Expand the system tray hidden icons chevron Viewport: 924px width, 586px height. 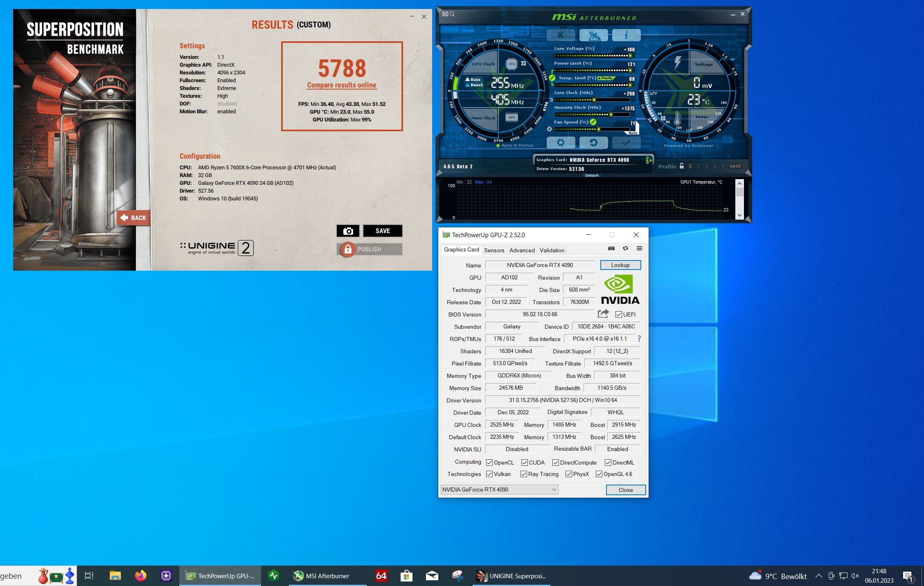tap(818, 576)
